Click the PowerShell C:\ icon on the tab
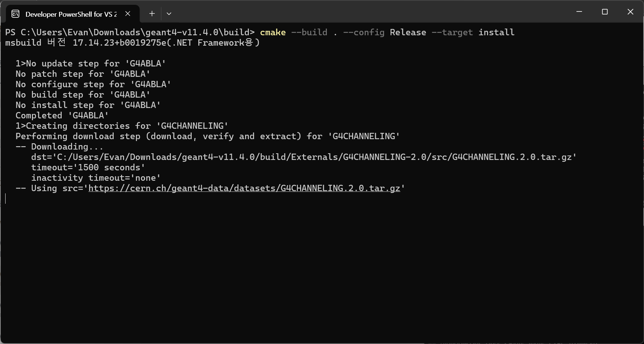 tap(15, 14)
